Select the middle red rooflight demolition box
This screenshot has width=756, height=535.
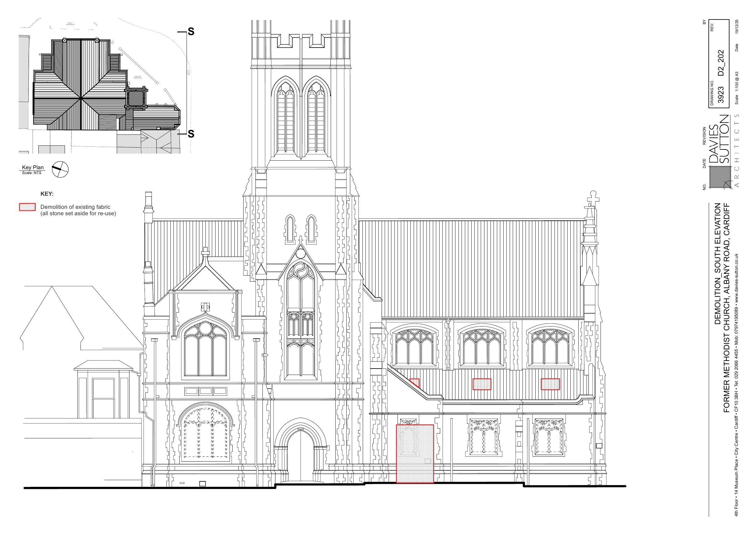pyautogui.click(x=482, y=384)
